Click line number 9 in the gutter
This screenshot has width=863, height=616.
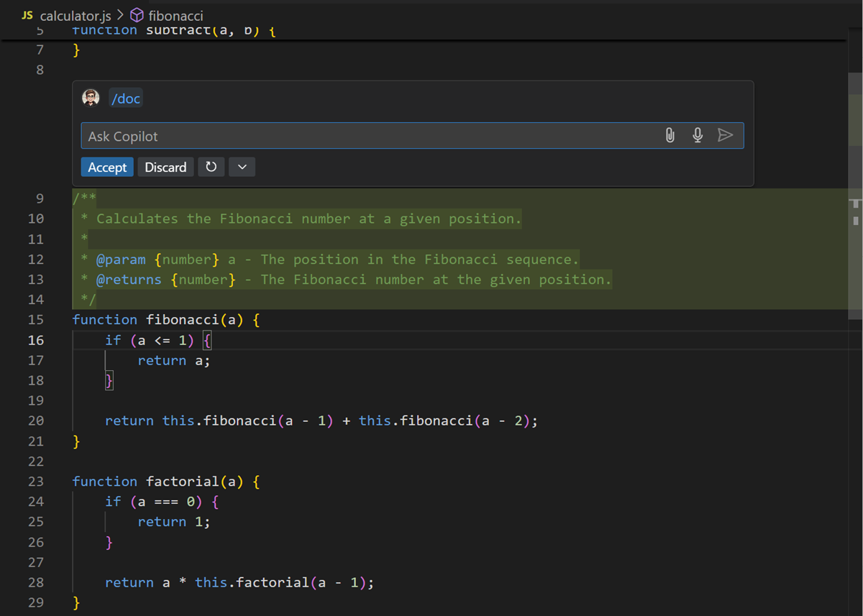pyautogui.click(x=40, y=198)
